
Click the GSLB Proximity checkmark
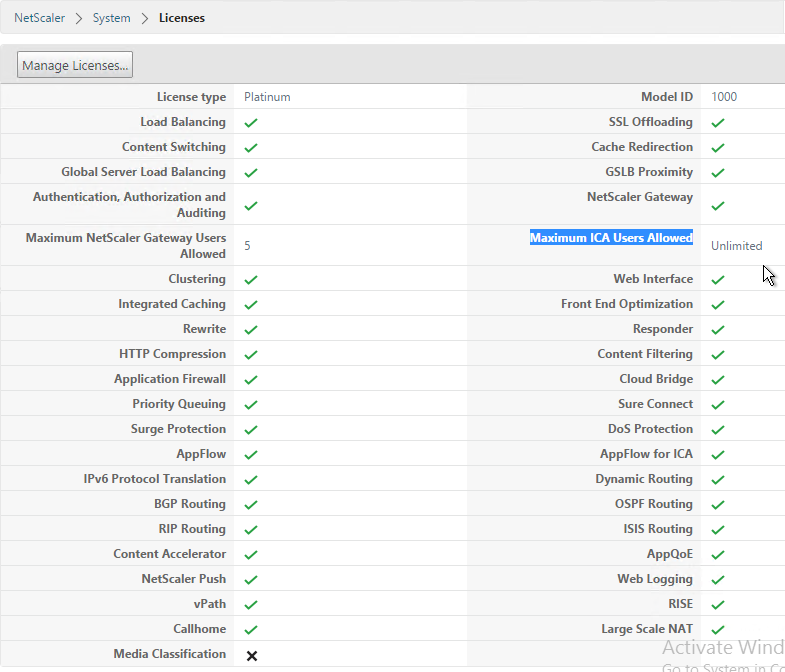pyautogui.click(x=718, y=172)
